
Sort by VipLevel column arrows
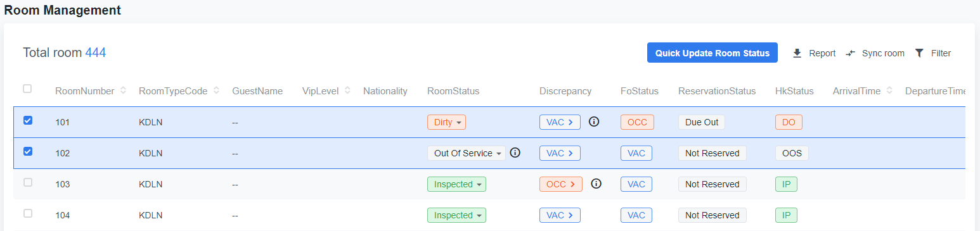coord(347,91)
